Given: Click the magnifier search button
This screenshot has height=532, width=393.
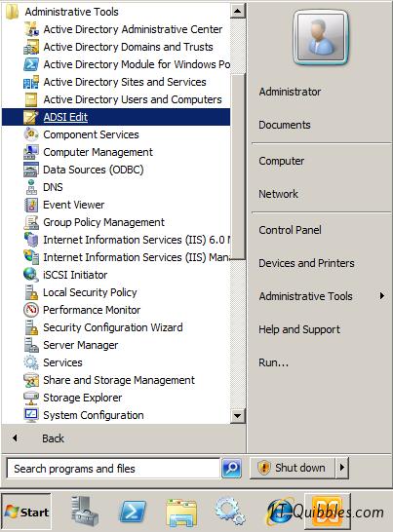Looking at the screenshot, I should coord(232,469).
